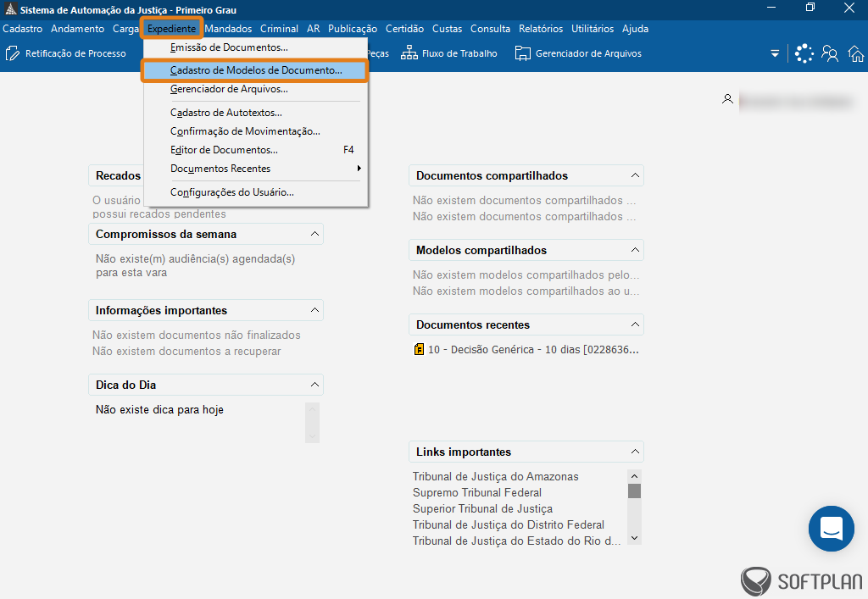Open the Ajuda menu
This screenshot has height=599, width=868.
click(x=635, y=29)
